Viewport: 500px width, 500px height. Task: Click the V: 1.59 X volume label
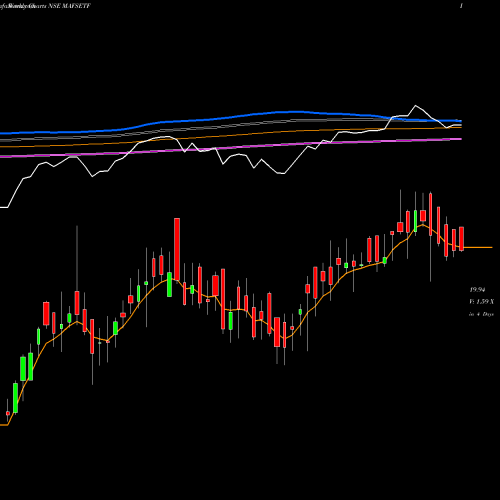point(481,302)
